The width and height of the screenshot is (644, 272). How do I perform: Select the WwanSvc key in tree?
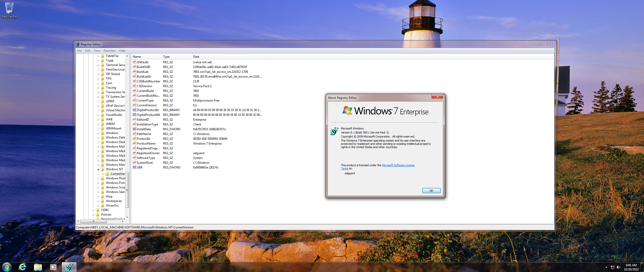pyautogui.click(x=112, y=206)
